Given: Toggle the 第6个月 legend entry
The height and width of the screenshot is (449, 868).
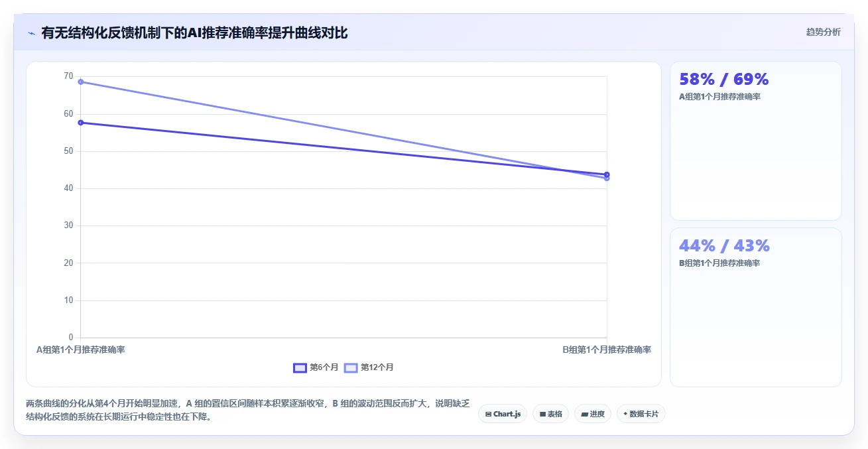Looking at the screenshot, I should pos(316,367).
